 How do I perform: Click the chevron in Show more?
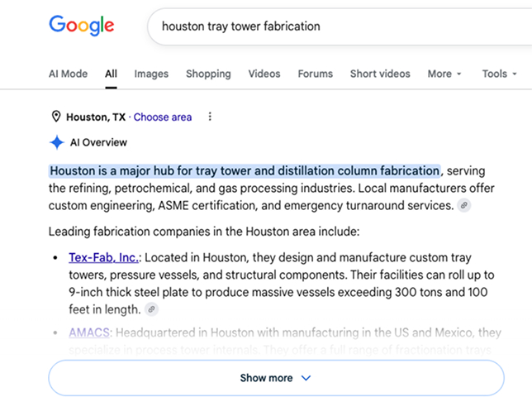(306, 378)
